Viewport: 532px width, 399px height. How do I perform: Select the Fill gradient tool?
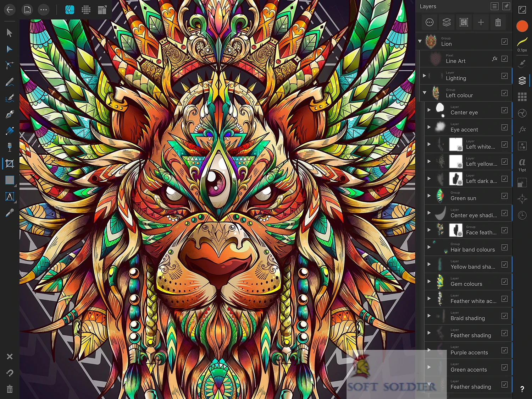(x=10, y=131)
